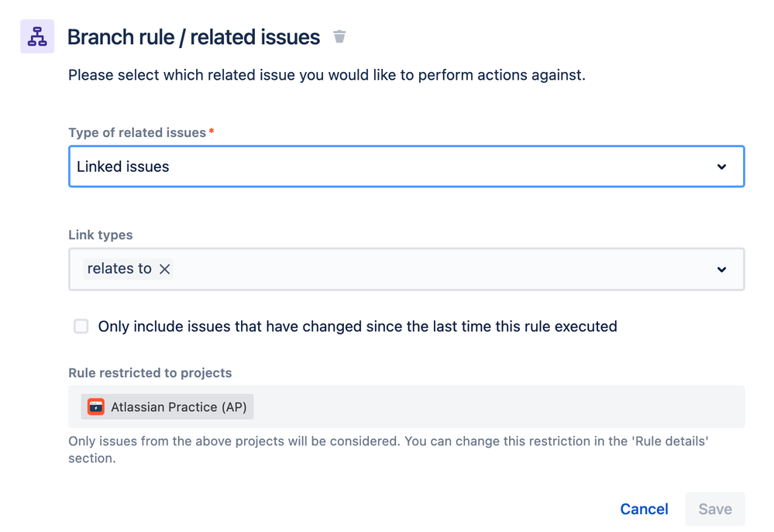Select the "relates to" tag text
The width and height of the screenshot is (774, 532).
coord(119,269)
